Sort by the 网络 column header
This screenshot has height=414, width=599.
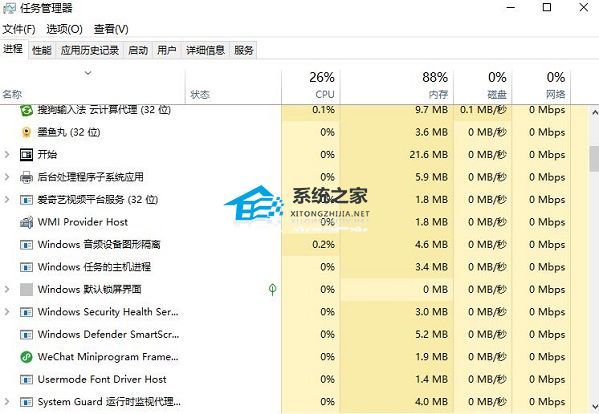click(x=541, y=86)
